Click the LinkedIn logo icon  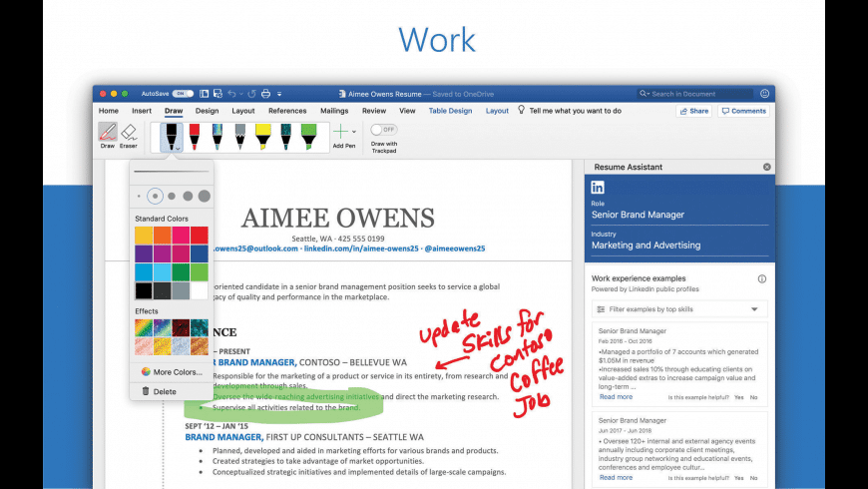(598, 188)
